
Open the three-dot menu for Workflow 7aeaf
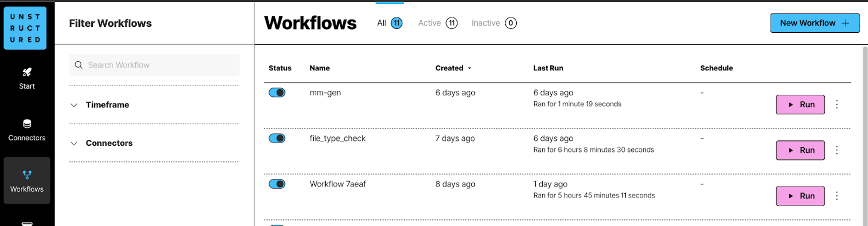pos(837,196)
